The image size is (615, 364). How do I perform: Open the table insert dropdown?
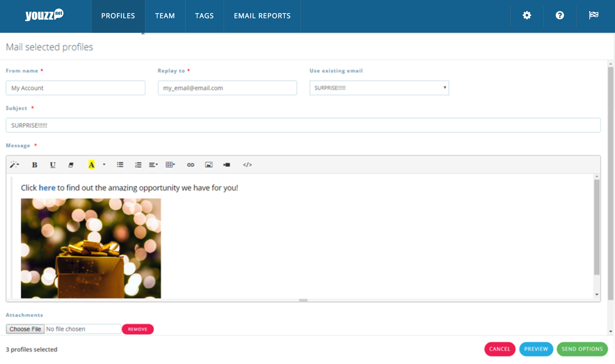click(170, 165)
